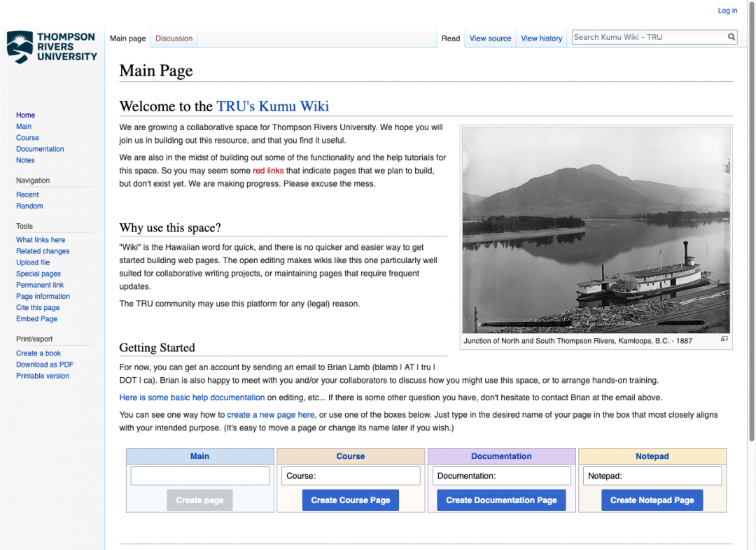This screenshot has height=550, width=756.
Task: Click Download as PDF
Action: [44, 364]
